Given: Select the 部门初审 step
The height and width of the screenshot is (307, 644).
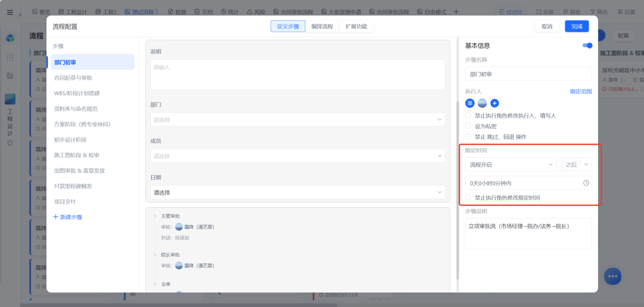Looking at the screenshot, I should pyautogui.click(x=92, y=62).
